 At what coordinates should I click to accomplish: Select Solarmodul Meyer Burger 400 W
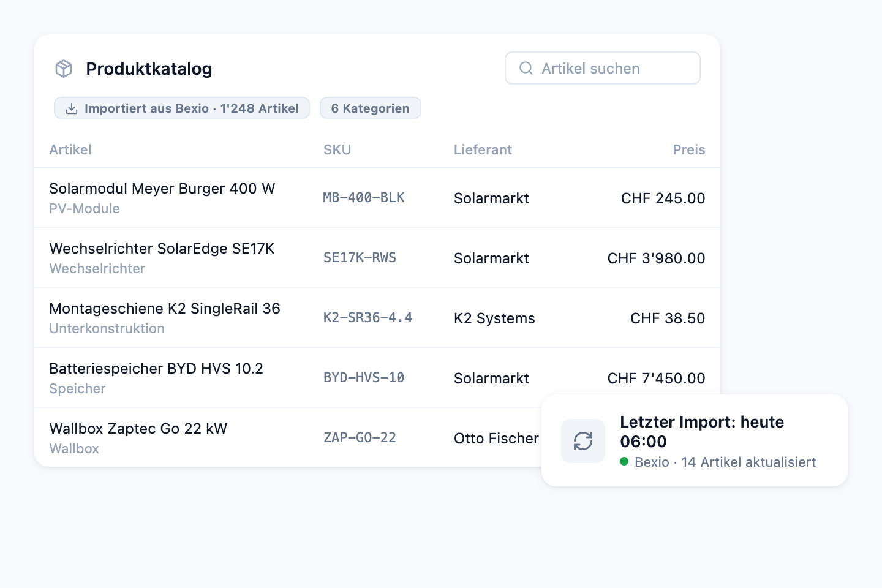(x=162, y=189)
